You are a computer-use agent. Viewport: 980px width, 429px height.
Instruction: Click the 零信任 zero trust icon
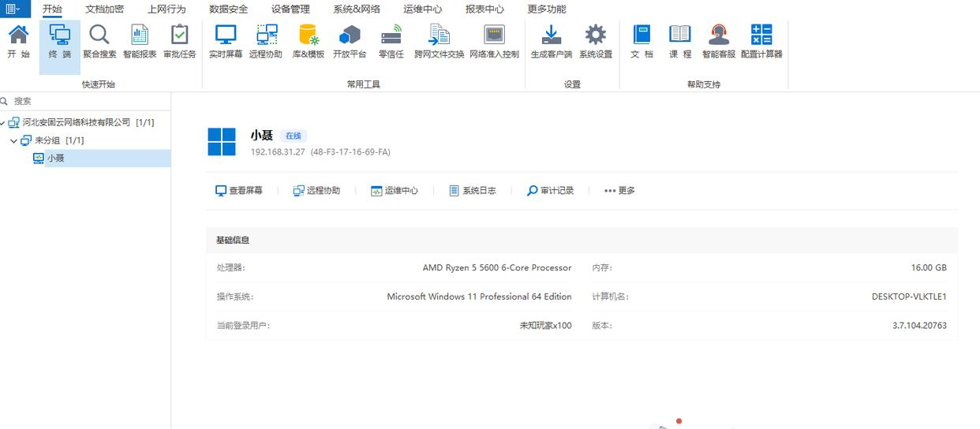click(391, 41)
